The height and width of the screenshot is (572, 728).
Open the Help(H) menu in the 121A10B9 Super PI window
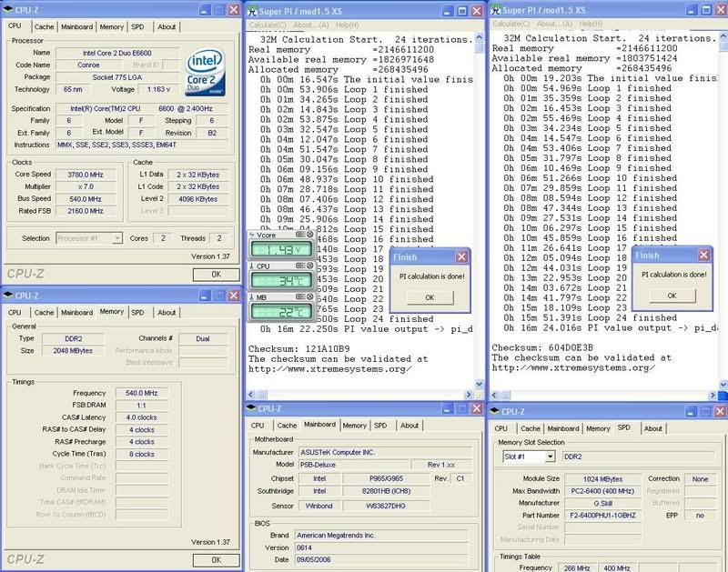click(347, 25)
